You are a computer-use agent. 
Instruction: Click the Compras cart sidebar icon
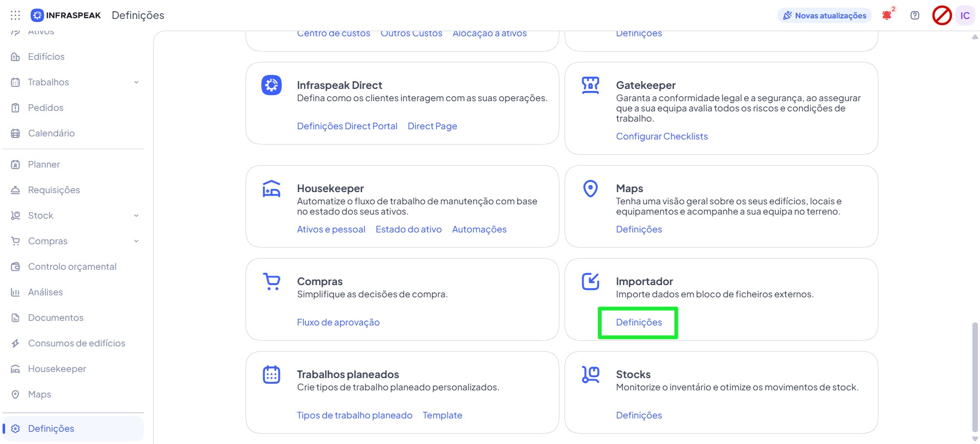pyautogui.click(x=15, y=241)
